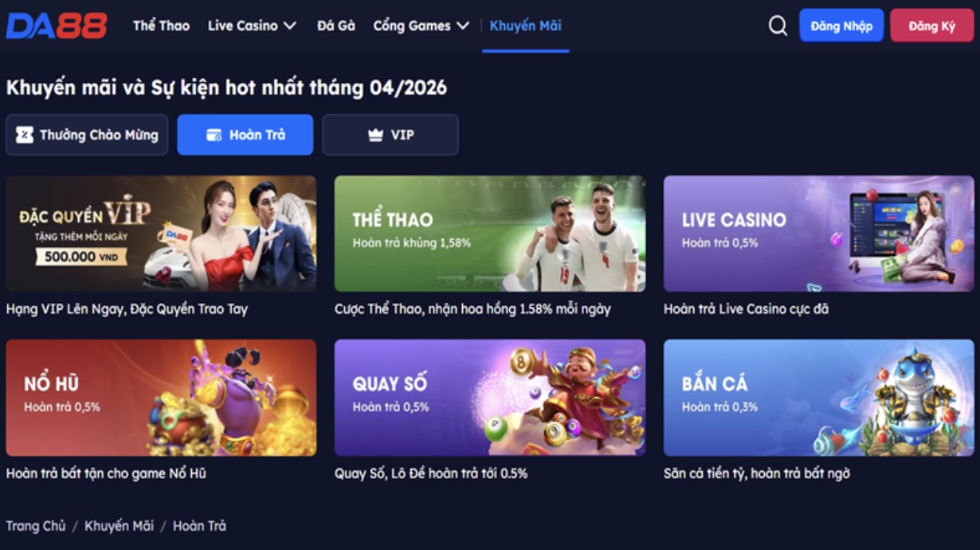Open the Bắn Cá cashback banner
980x550 pixels.
pyautogui.click(x=818, y=398)
